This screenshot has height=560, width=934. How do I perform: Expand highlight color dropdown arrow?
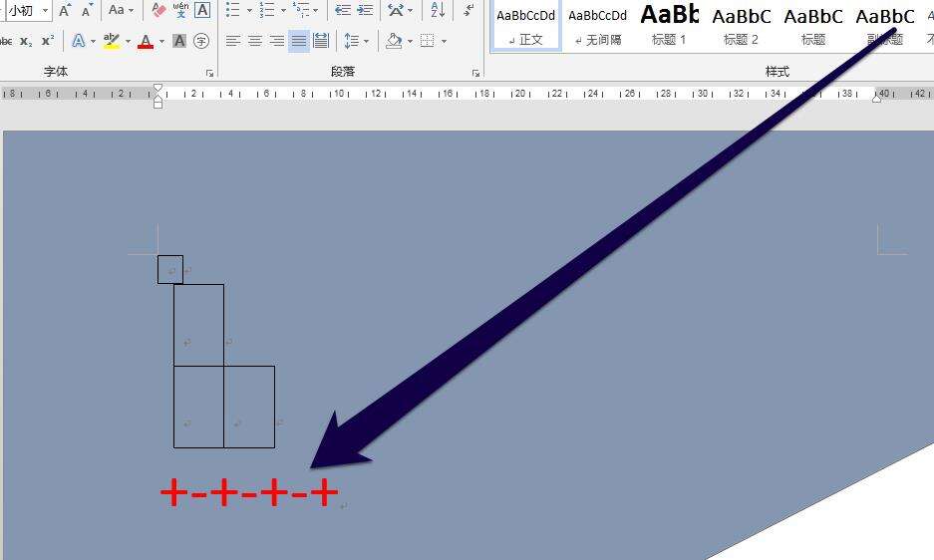pyautogui.click(x=128, y=42)
